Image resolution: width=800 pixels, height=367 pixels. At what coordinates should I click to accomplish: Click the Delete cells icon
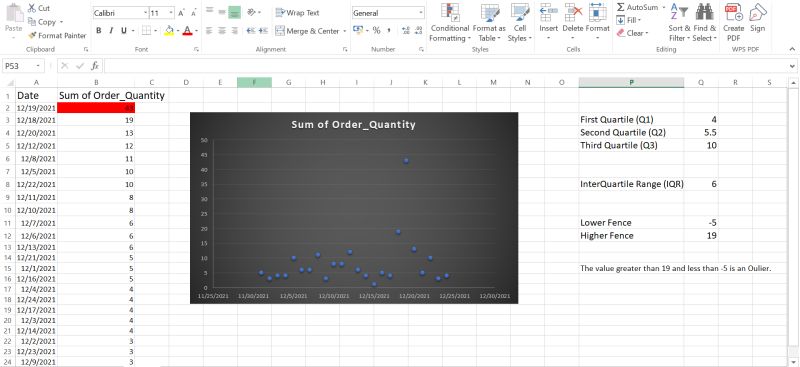573,12
